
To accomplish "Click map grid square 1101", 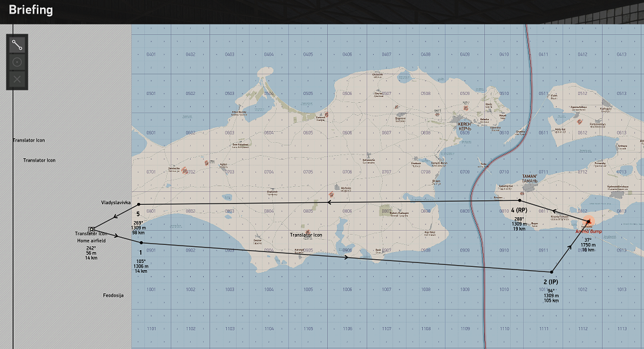I will [x=151, y=329].
